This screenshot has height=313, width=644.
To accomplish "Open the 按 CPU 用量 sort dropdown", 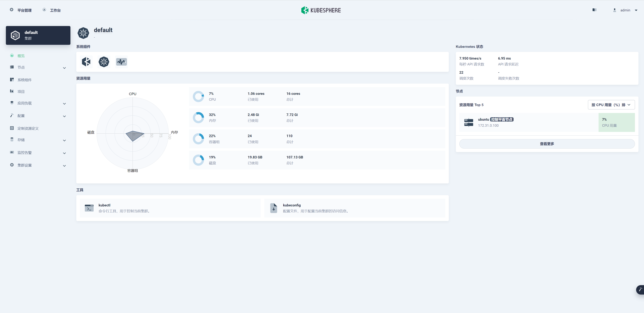I will coord(611,105).
